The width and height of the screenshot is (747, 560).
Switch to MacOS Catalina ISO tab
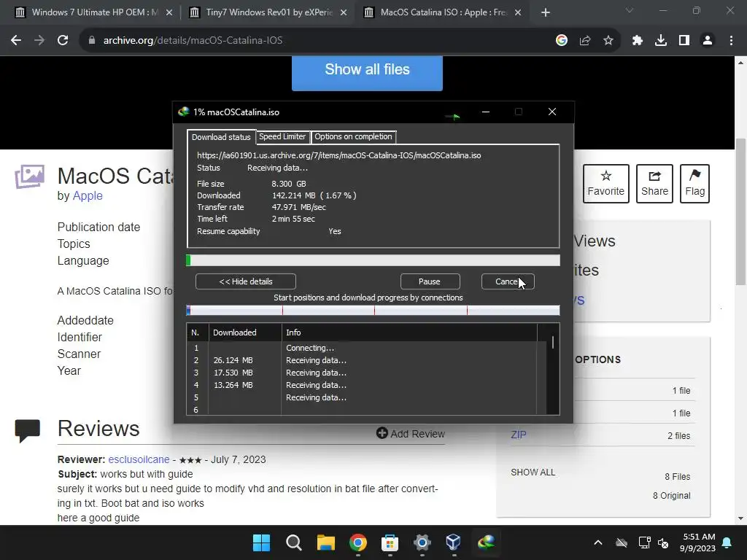pyautogui.click(x=442, y=12)
